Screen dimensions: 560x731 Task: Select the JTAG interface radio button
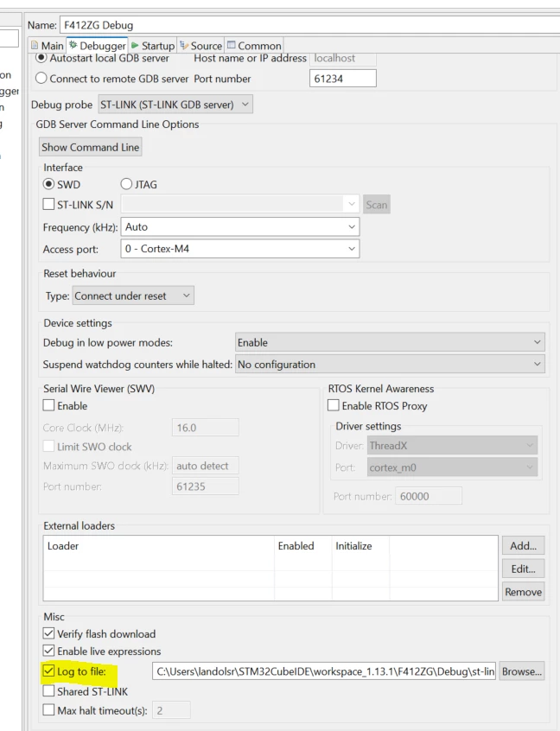[126, 184]
